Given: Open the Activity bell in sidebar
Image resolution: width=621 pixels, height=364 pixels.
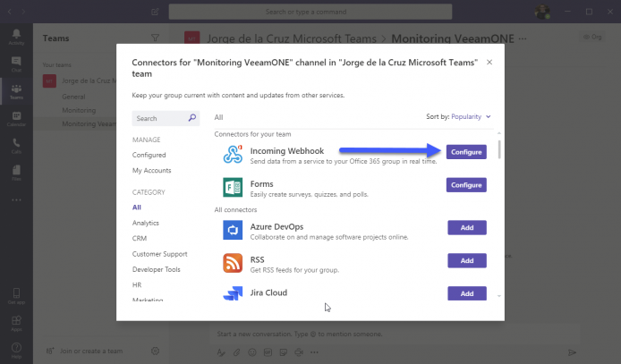Looking at the screenshot, I should (x=16, y=37).
